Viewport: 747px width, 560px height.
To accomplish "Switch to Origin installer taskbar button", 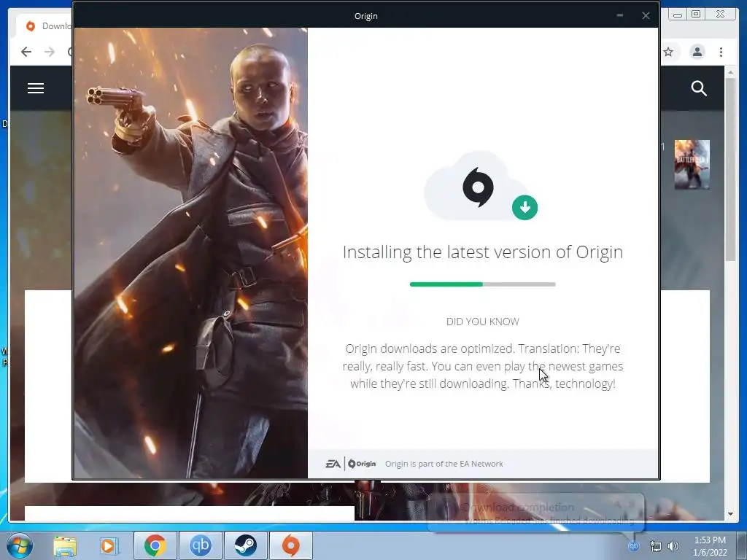I will (291, 545).
